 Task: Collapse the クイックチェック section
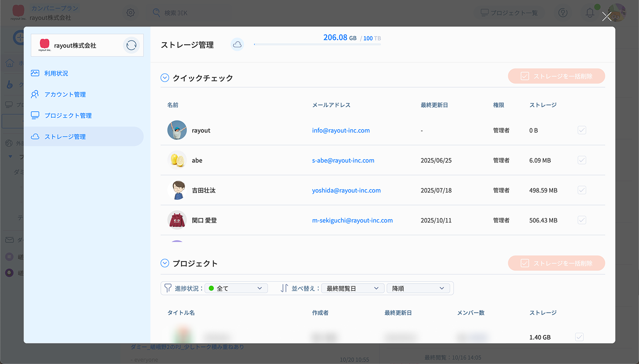tap(165, 78)
